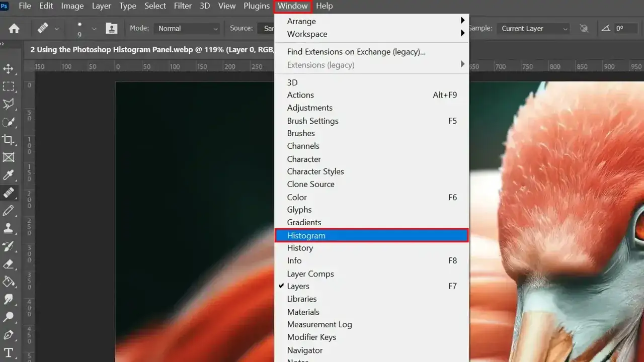Screen dimensions: 644x362
Task: Click the Home icon in options bar
Action: coord(14,29)
